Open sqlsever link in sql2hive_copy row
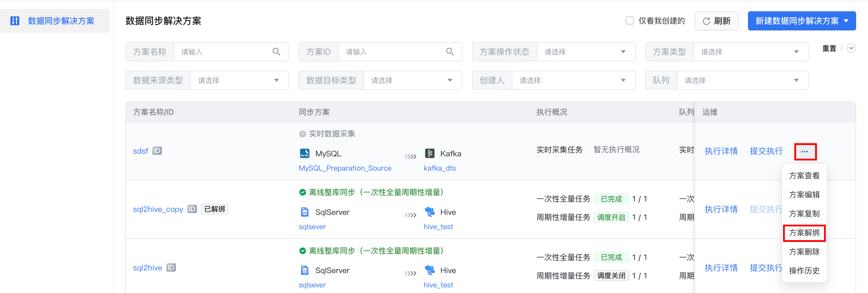868x293 pixels. point(313,226)
